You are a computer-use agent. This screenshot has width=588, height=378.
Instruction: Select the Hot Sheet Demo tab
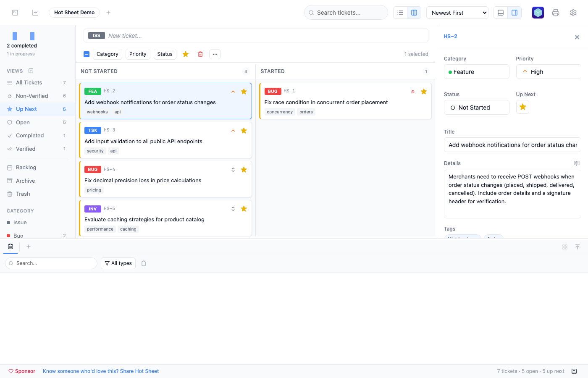click(x=74, y=13)
